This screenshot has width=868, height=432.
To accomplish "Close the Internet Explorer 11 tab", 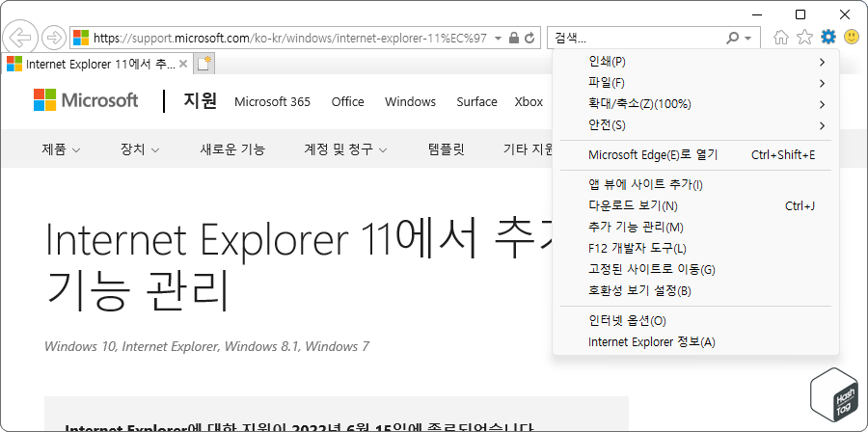I will [183, 64].
